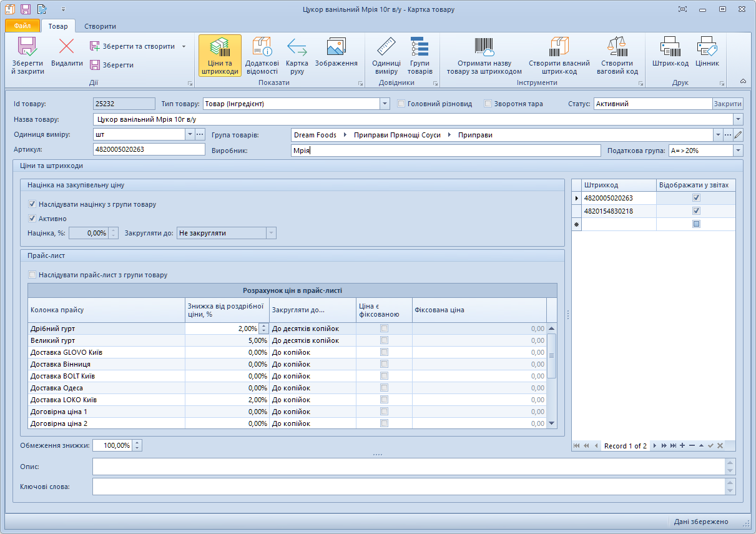Check Наслідувати прайс-лист з групи товару
Image resolution: width=756 pixels, height=534 pixels.
(x=32, y=275)
